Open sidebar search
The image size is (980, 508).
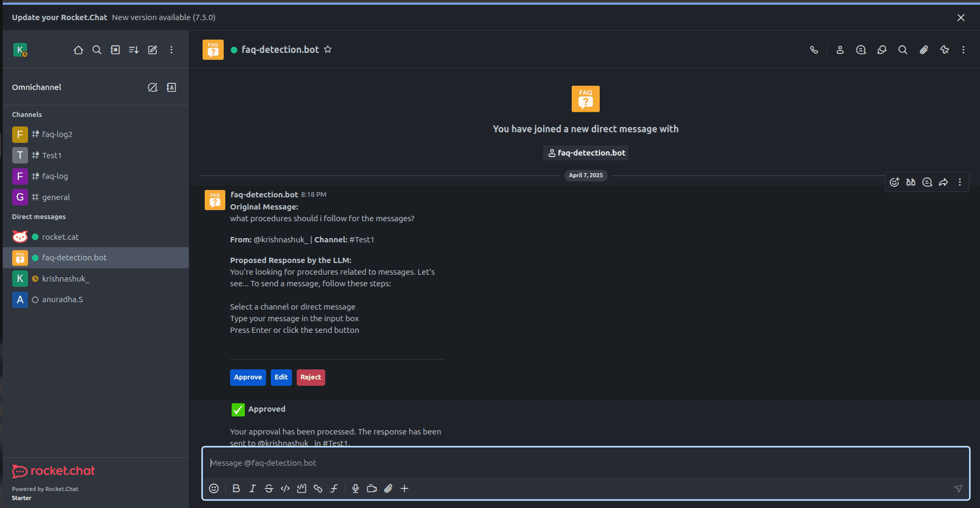point(97,50)
